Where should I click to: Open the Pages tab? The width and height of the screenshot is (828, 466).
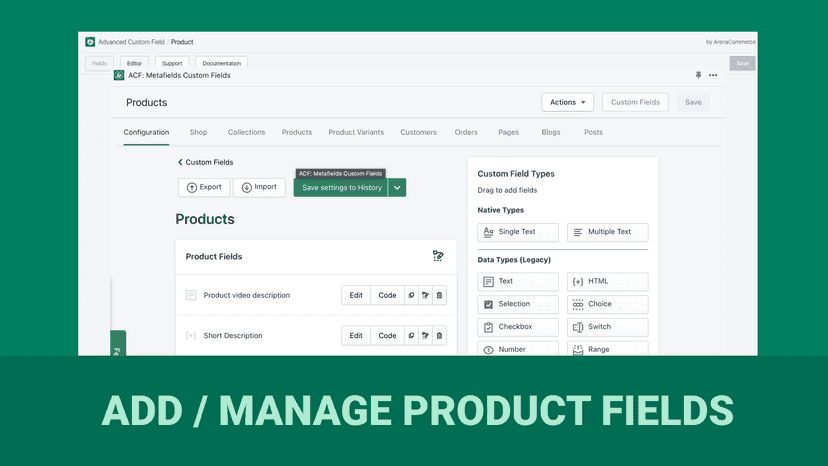point(509,132)
